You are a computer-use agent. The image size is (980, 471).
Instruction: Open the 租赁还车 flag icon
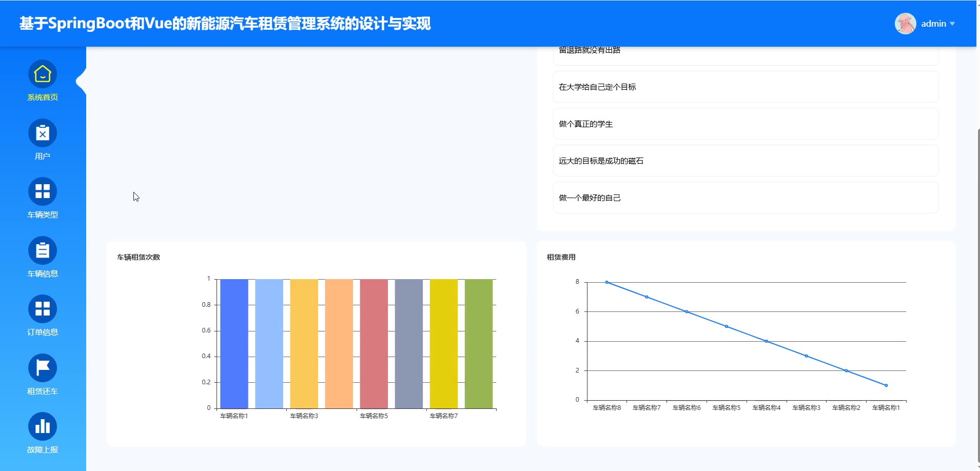coord(43,368)
